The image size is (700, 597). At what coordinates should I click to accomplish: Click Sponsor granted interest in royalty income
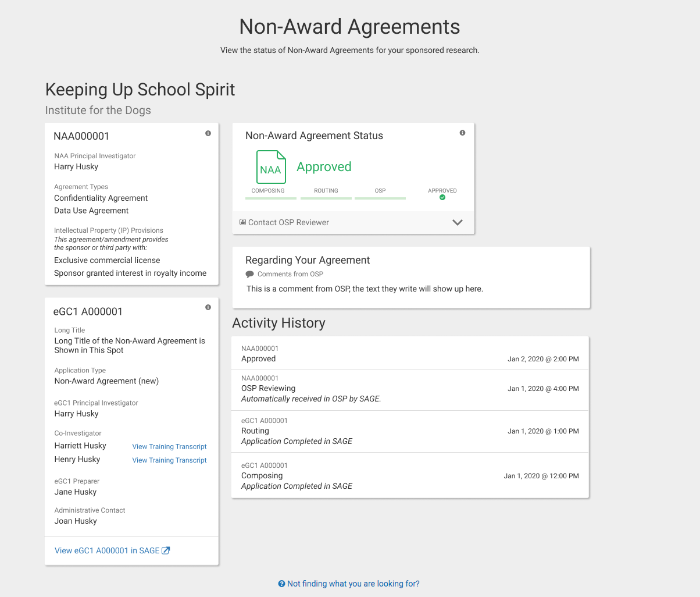coord(130,273)
